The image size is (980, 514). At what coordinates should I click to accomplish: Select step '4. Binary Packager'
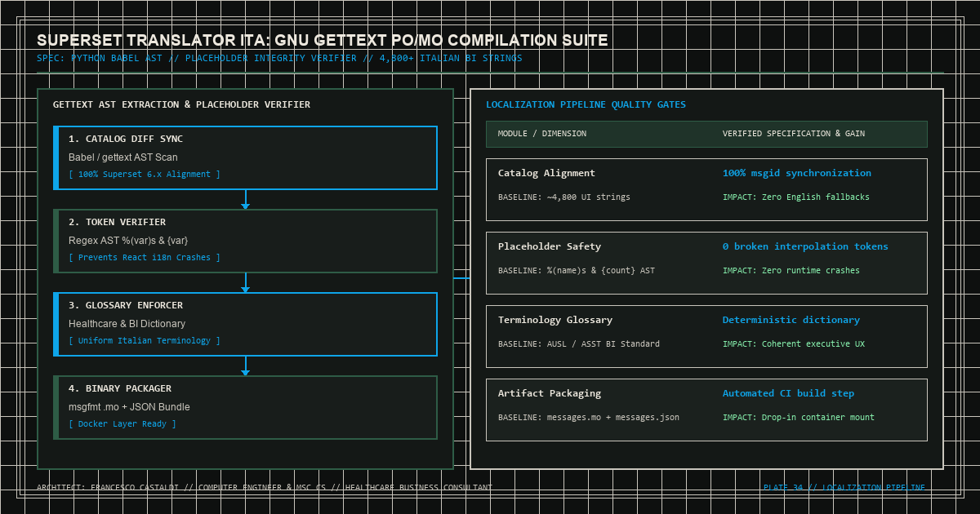(246, 407)
